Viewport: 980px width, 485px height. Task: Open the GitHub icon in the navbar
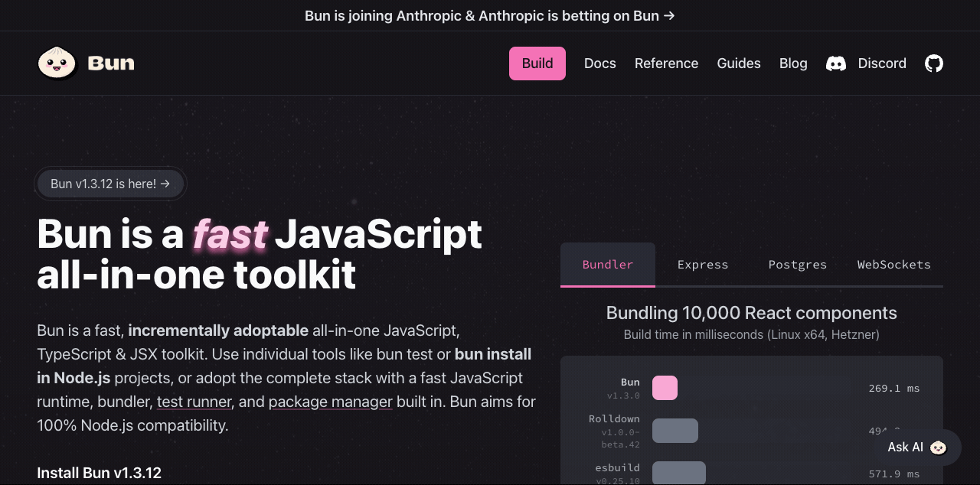[x=934, y=63]
